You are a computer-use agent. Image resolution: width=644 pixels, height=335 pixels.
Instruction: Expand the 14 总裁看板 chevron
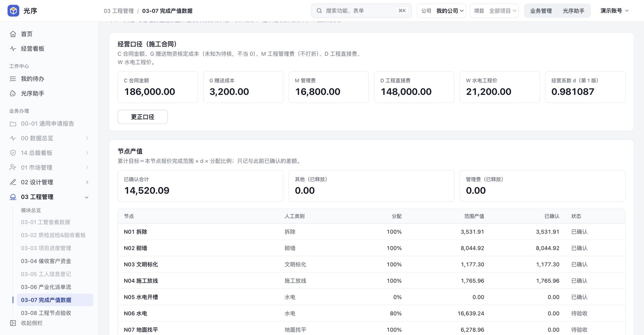pyautogui.click(x=87, y=153)
